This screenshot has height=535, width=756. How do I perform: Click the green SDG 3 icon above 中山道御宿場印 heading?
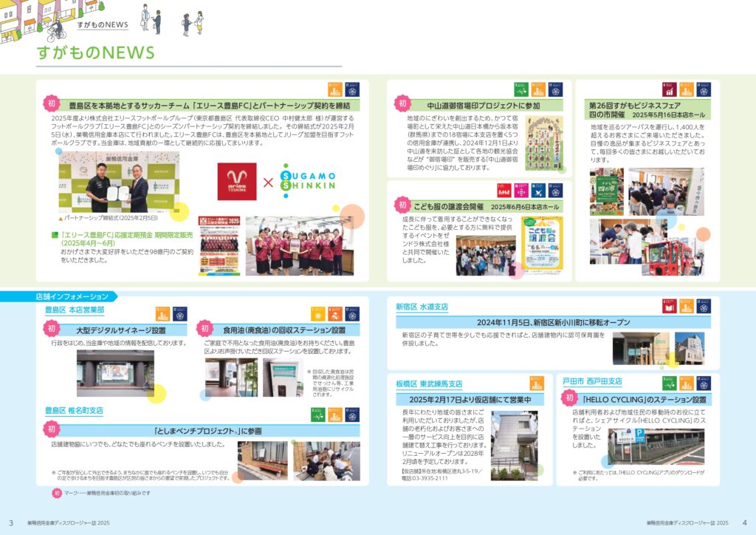click(521, 89)
